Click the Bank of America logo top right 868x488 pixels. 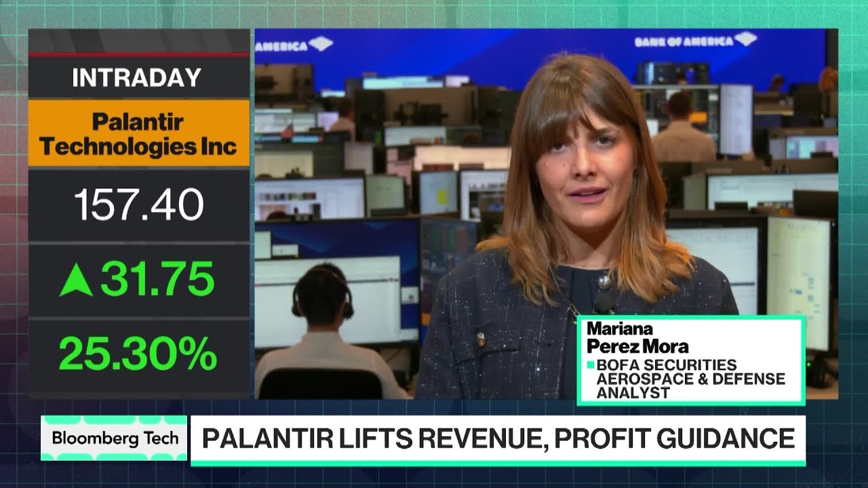[696, 41]
